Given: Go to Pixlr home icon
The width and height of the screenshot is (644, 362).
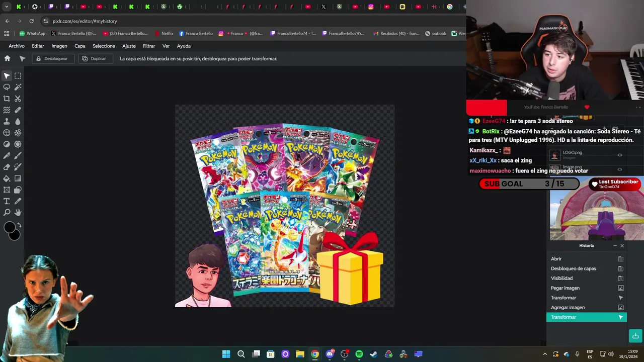Looking at the screenshot, I should [7, 58].
